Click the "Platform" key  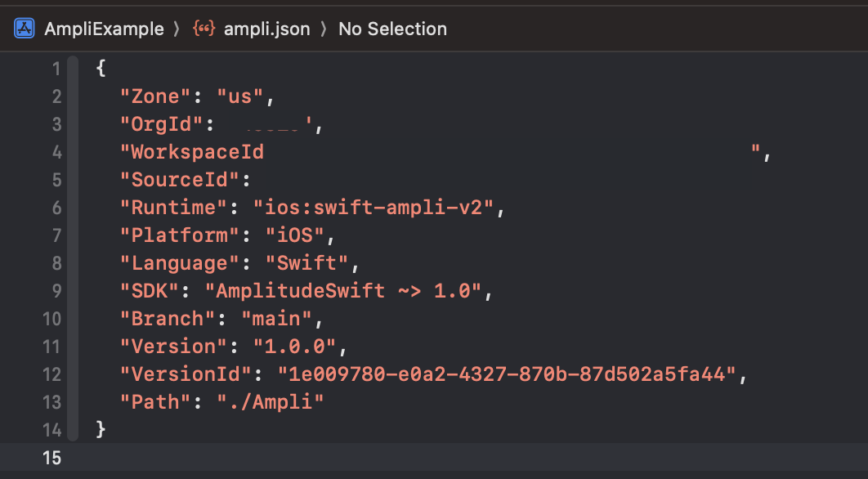pos(180,235)
